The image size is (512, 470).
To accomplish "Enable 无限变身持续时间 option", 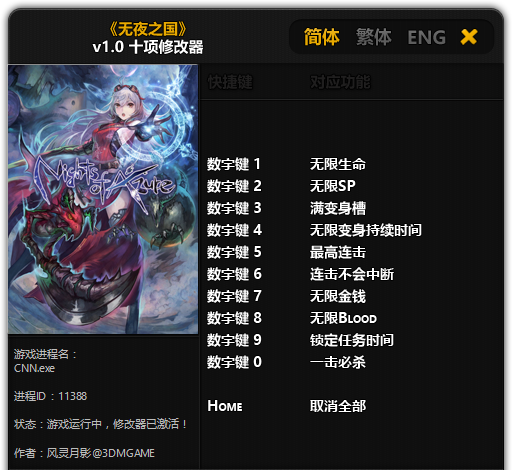I will (366, 230).
